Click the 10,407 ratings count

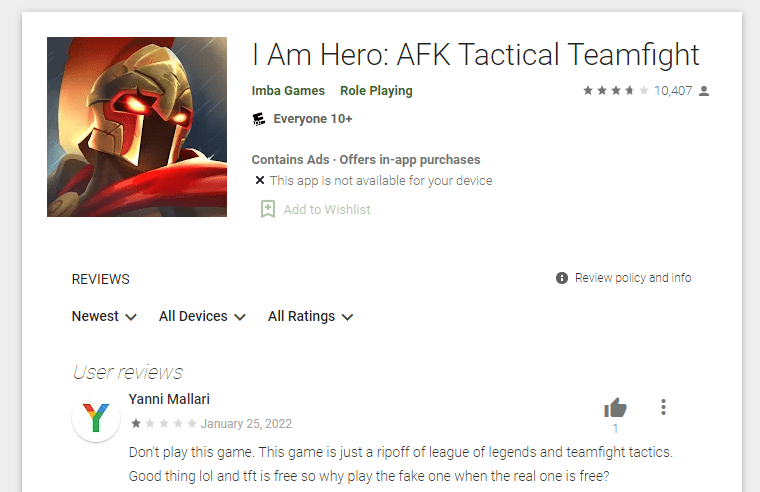click(673, 91)
